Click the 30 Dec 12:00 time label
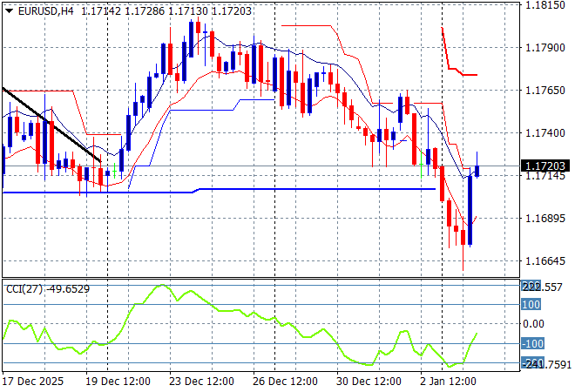The image size is (575, 392). tap(369, 382)
